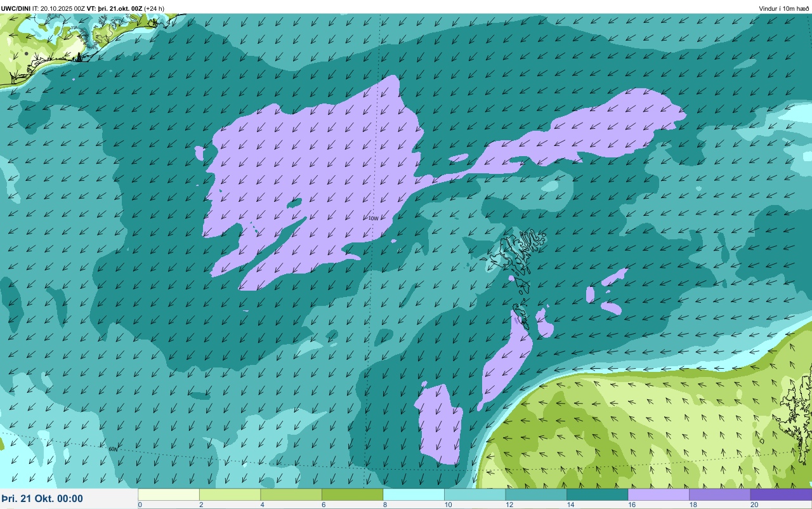Screen dimensions: 812x509
Task: Click the legend scale value '10'
Action: pos(447,505)
